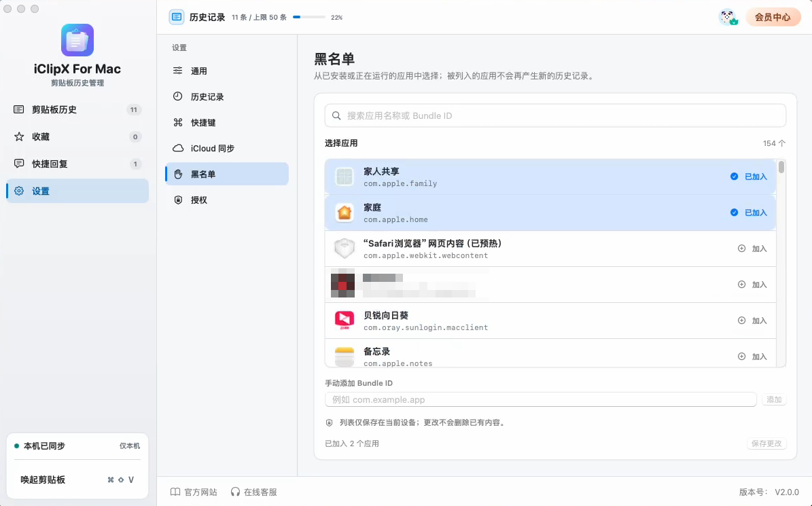Click the shield icon beside device-only note
The width and height of the screenshot is (812, 506).
pyautogui.click(x=330, y=422)
